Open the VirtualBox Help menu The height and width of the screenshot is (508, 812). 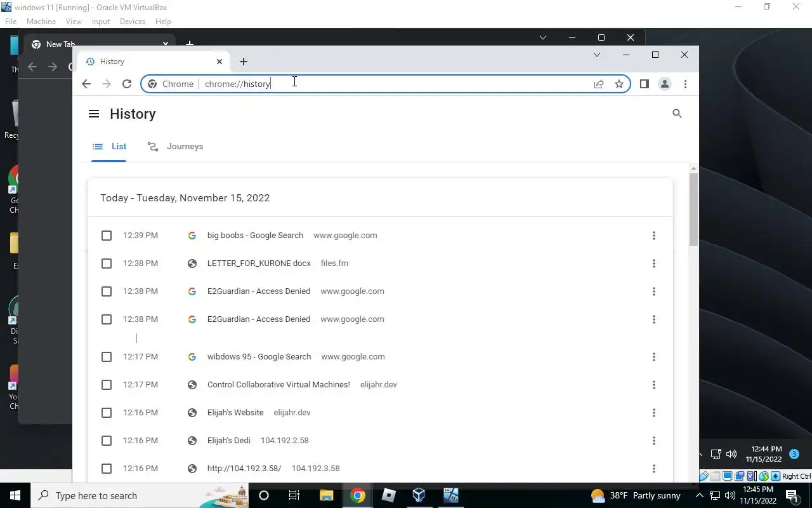point(163,22)
